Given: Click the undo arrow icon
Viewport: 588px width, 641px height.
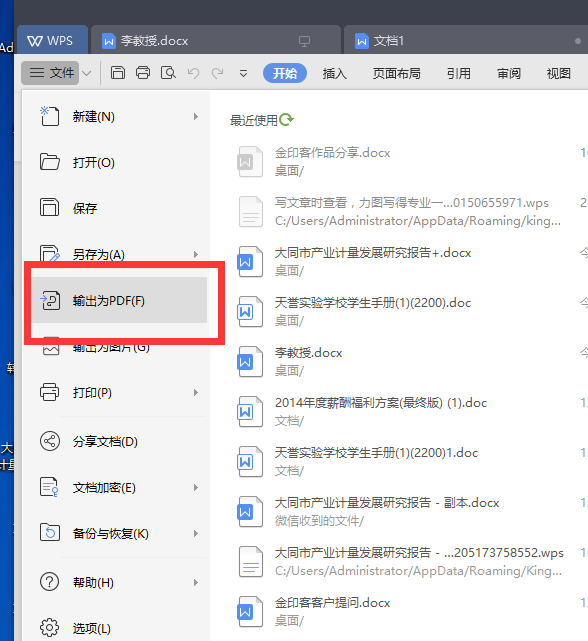Looking at the screenshot, I should [193, 73].
